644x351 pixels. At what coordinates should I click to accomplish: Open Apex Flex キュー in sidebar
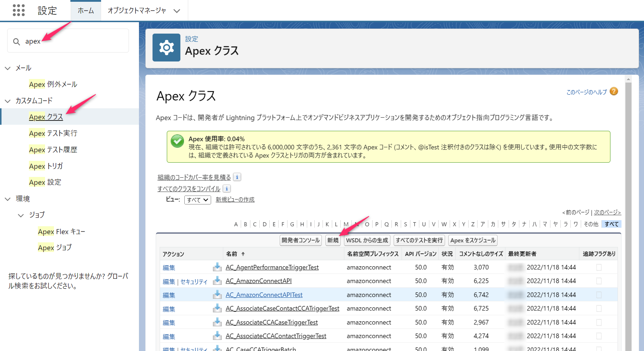61,232
